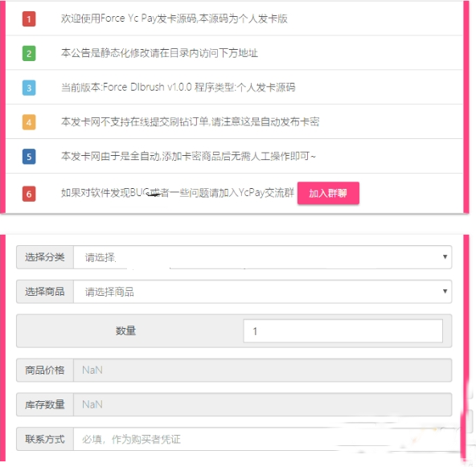The width and height of the screenshot is (476, 467).
Task: Click the red number 1 badge
Action: (29, 19)
